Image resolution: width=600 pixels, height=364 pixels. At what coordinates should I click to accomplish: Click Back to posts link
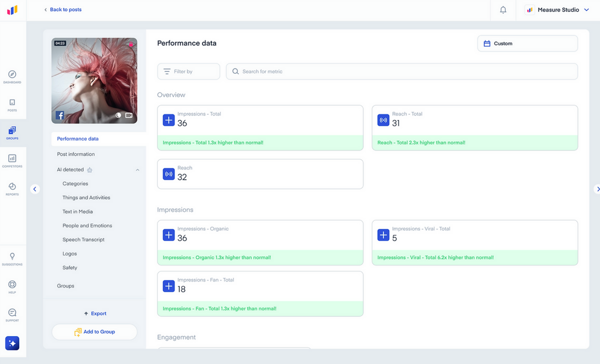click(63, 9)
